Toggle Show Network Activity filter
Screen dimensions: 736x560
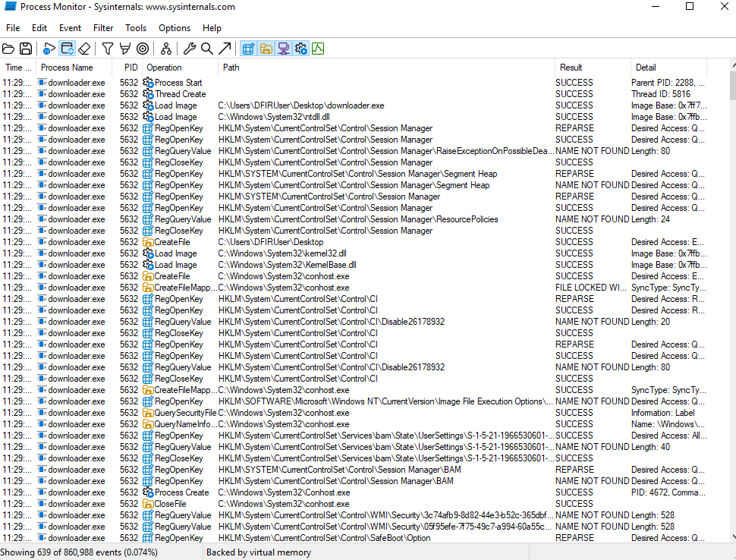pos(283,49)
